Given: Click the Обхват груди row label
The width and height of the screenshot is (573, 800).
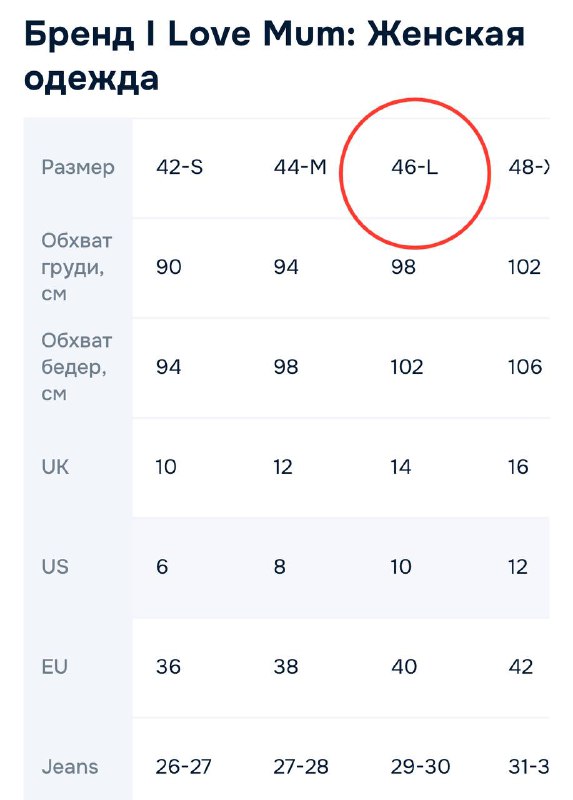Looking at the screenshot, I should point(77,267).
